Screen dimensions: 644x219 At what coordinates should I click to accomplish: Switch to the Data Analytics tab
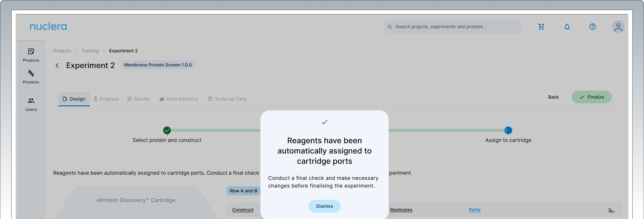[x=179, y=99]
